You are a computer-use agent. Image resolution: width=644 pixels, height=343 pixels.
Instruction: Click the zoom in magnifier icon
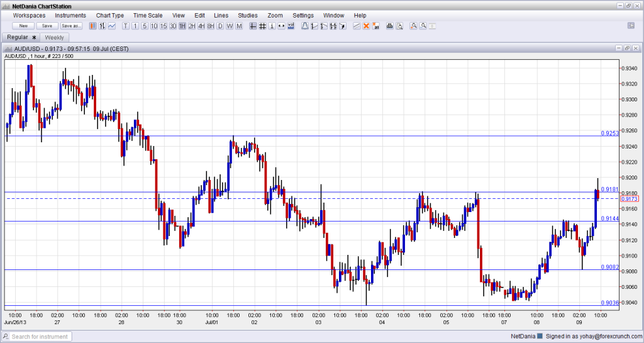(413, 26)
